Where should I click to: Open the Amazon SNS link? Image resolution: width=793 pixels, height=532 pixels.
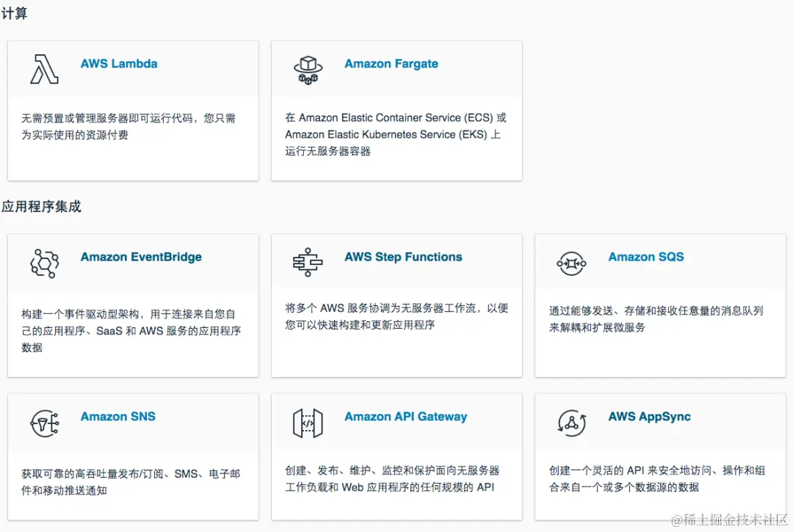tap(117, 416)
